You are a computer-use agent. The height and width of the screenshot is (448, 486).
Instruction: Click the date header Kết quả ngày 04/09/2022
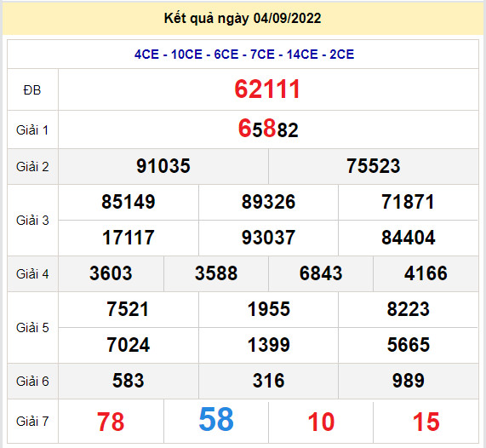[x=243, y=19]
